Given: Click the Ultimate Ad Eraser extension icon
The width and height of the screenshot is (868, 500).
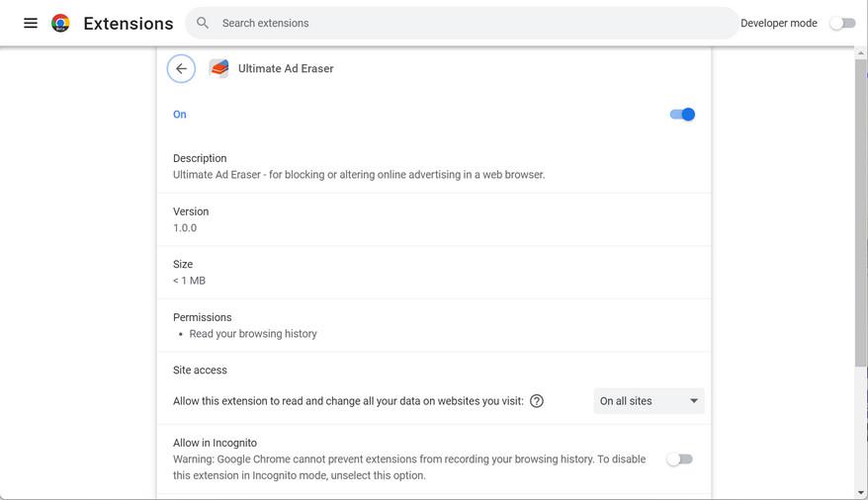Looking at the screenshot, I should pos(218,68).
